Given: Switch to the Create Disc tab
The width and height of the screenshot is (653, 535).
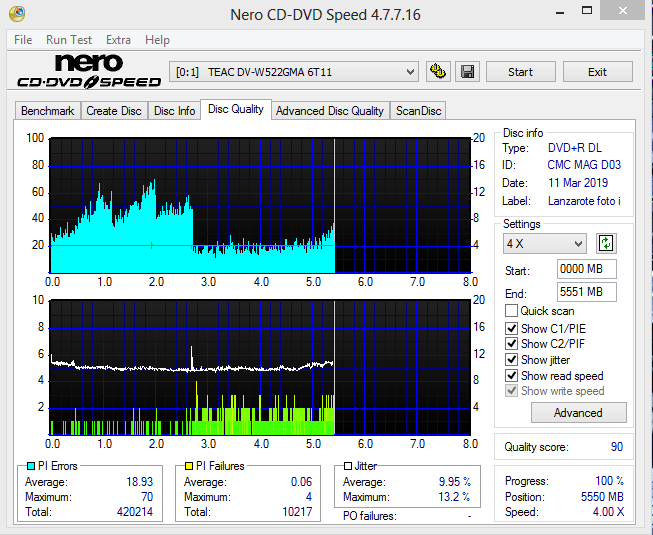Looking at the screenshot, I should pos(114,111).
